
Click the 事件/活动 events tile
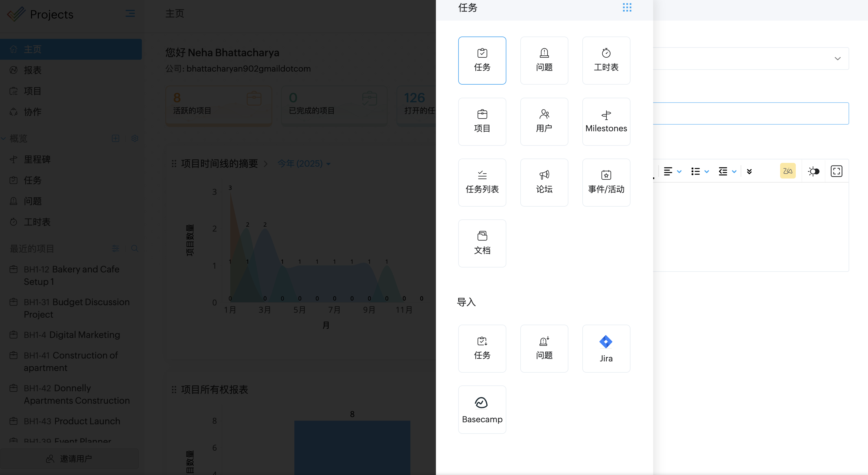[606, 183]
